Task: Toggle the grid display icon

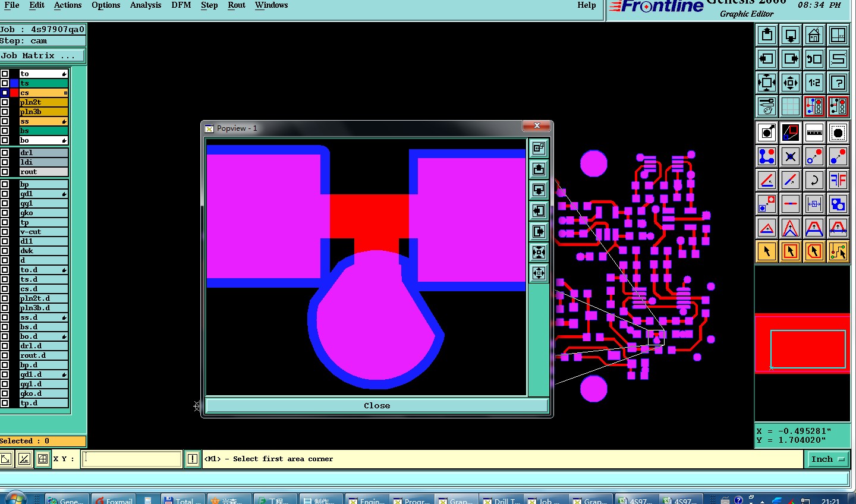Action: click(791, 106)
